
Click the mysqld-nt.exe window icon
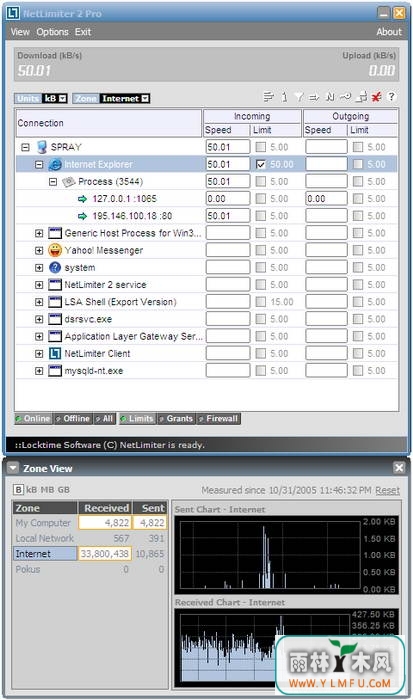[54, 371]
